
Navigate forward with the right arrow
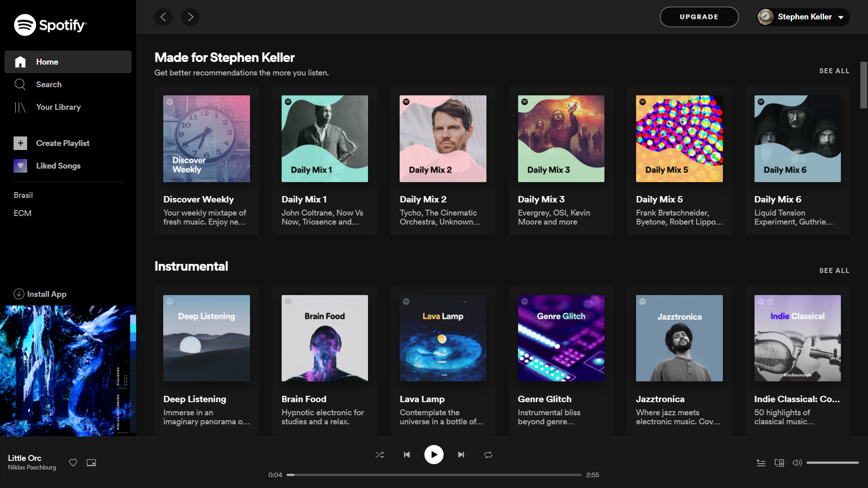pyautogui.click(x=190, y=17)
